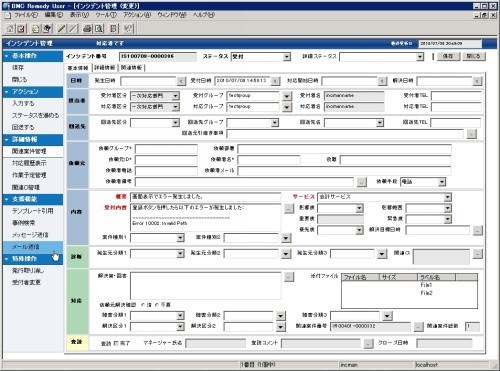This screenshot has height=371, width=500.
Task: Click the red book report toolbar icon
Action: click(x=114, y=29)
